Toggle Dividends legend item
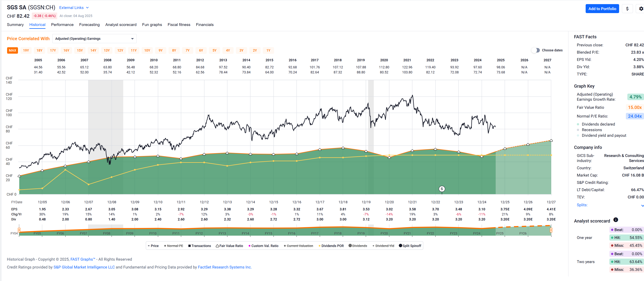Image resolution: width=644 pixels, height=281 pixels. [358, 246]
